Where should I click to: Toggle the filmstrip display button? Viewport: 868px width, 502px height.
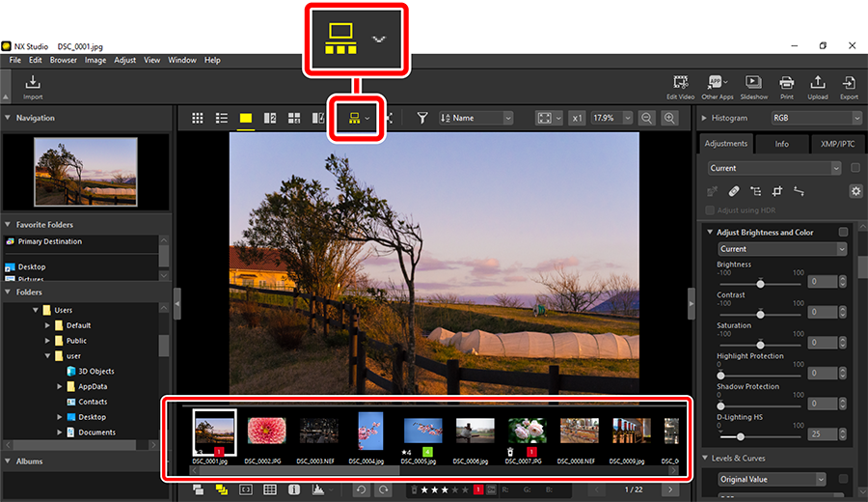[x=354, y=118]
